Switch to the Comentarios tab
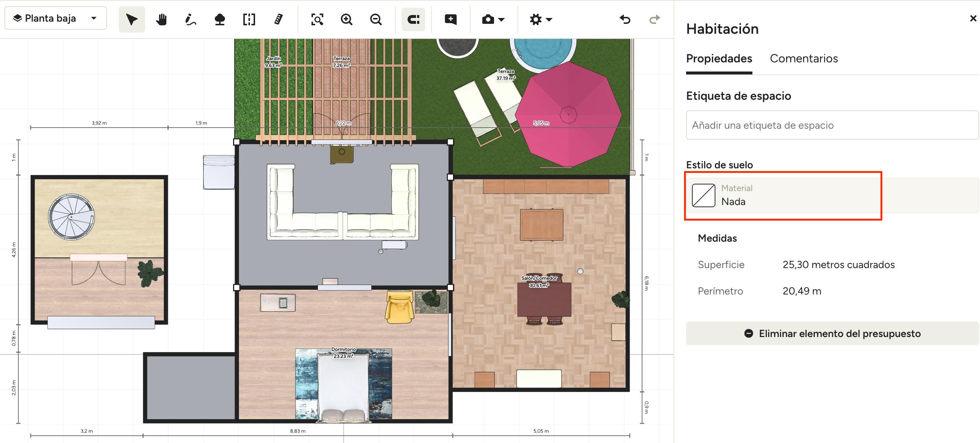Image resolution: width=980 pixels, height=443 pixels. (803, 59)
